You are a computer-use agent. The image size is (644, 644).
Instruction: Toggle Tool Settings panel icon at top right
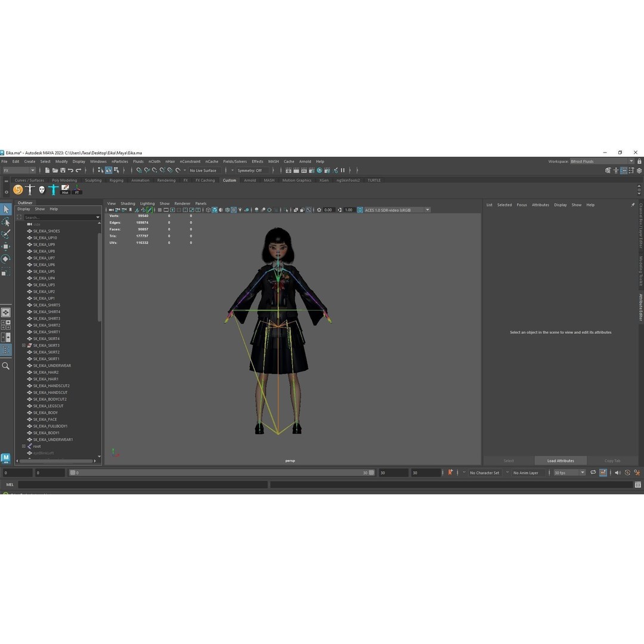point(631,171)
